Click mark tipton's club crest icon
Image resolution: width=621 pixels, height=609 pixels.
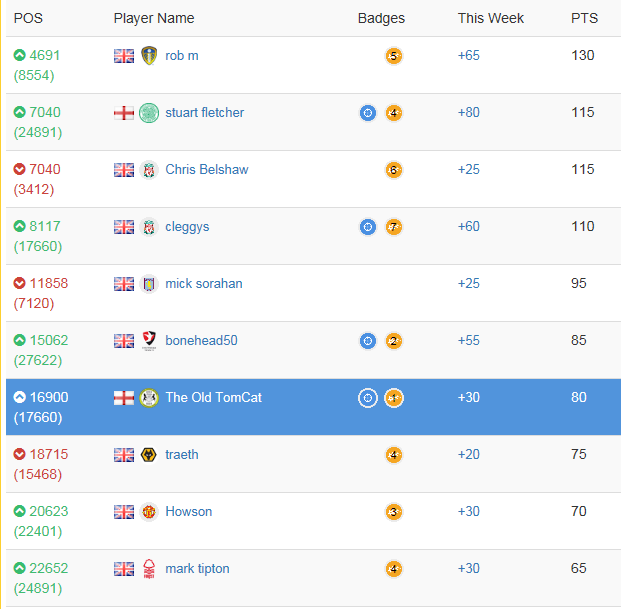tap(149, 569)
